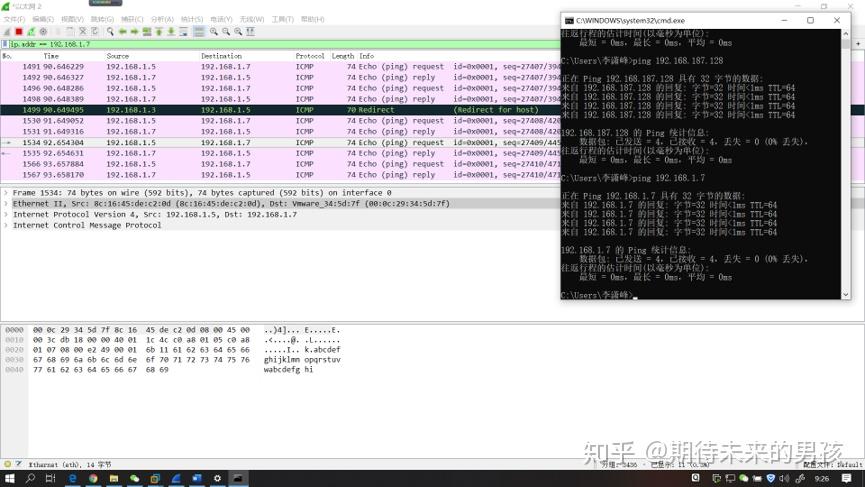This screenshot has height=487, width=865.
Task: Open find packet magnifier tool
Action: 110,31
